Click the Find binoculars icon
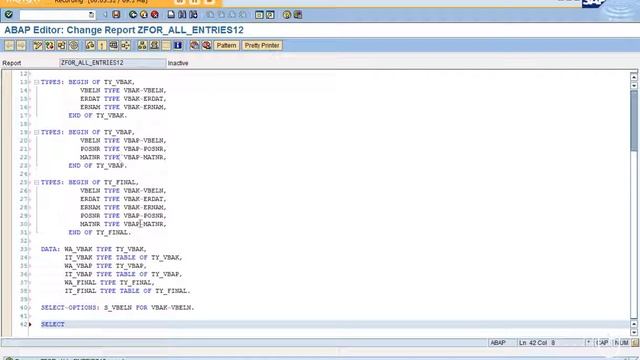The width and height of the screenshot is (640, 360). (182, 15)
